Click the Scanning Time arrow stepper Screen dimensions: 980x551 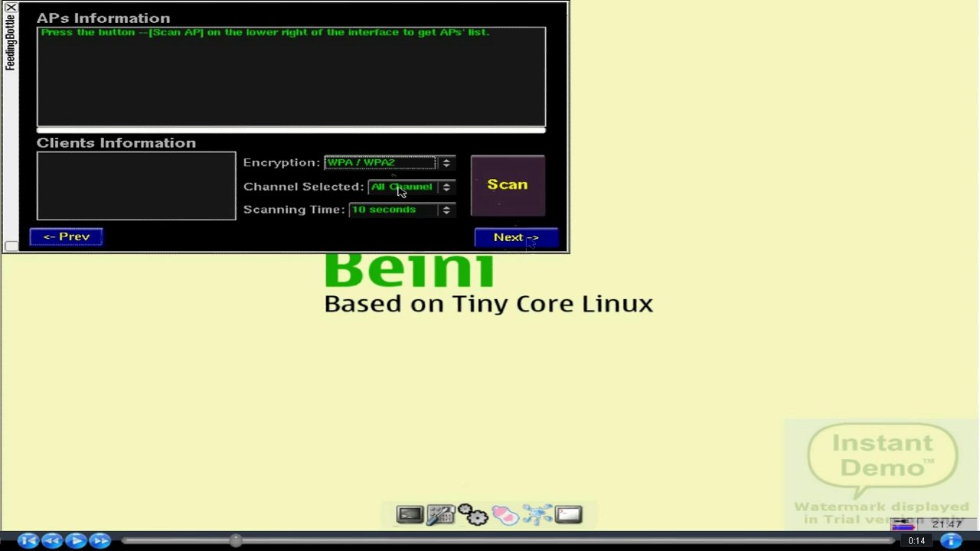click(x=446, y=210)
